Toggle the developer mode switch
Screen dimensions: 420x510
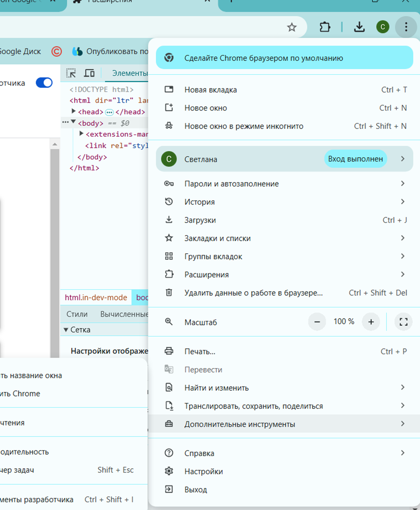pyautogui.click(x=44, y=83)
